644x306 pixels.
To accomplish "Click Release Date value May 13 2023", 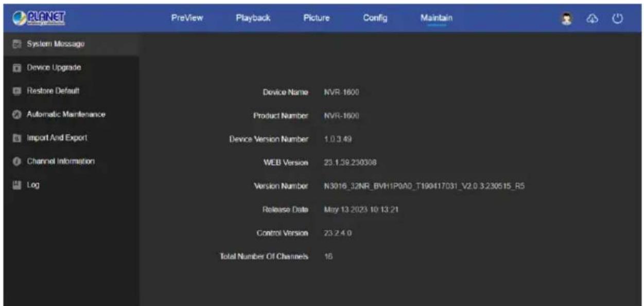I will (x=361, y=209).
